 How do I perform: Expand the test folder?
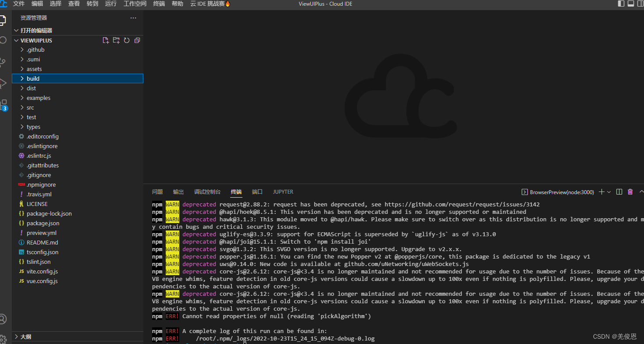click(x=78, y=117)
